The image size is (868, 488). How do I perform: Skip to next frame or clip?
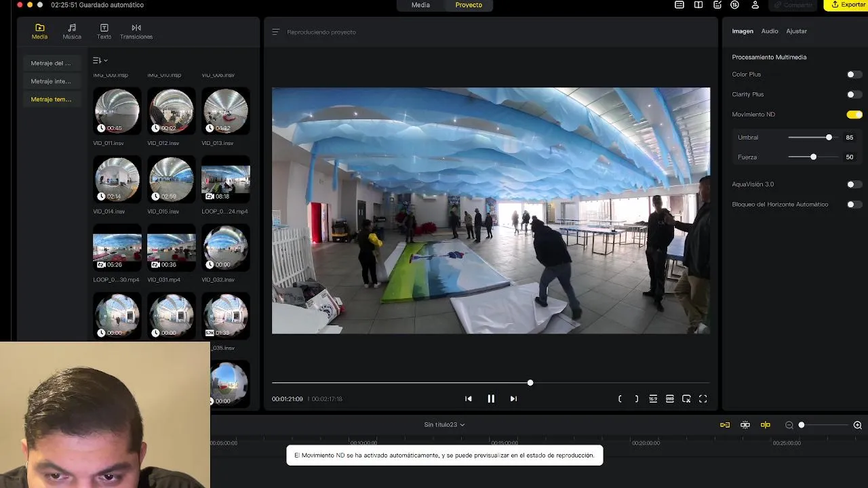tap(513, 399)
